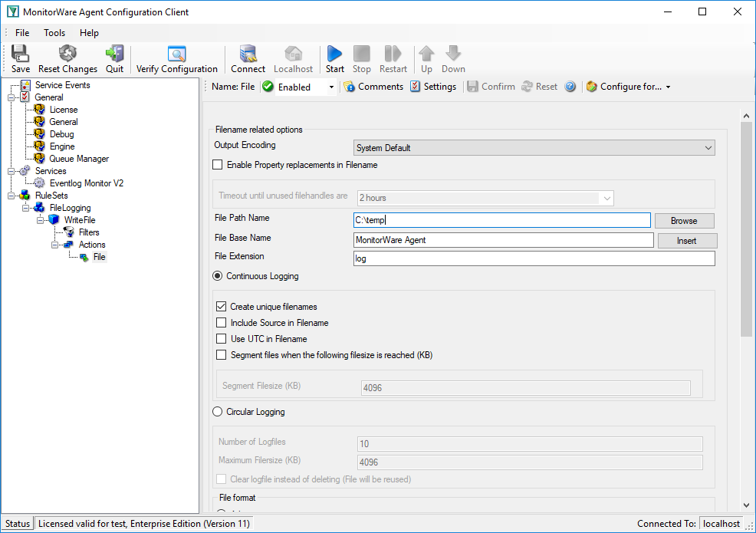Image resolution: width=756 pixels, height=533 pixels.
Task: Collapse the Services tree group
Action: click(11, 171)
